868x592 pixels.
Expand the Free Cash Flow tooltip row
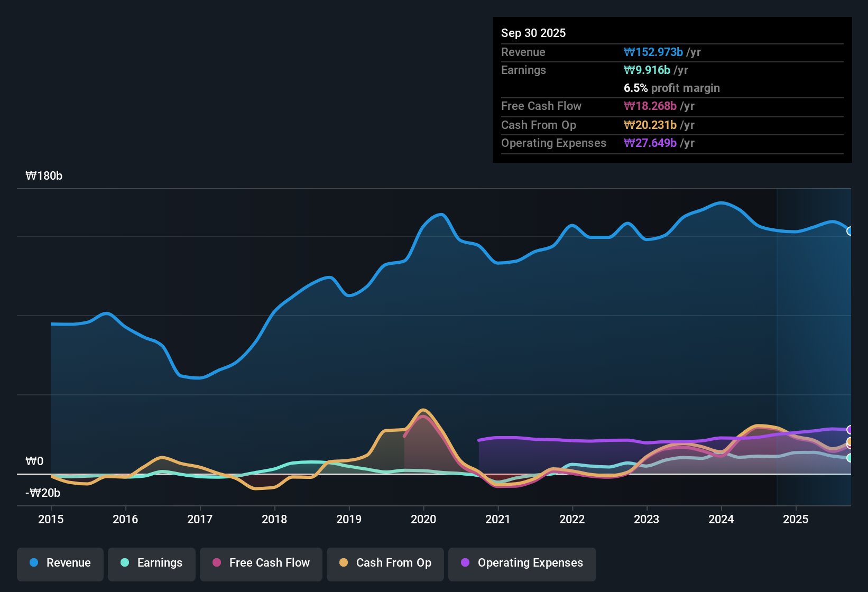click(x=671, y=106)
